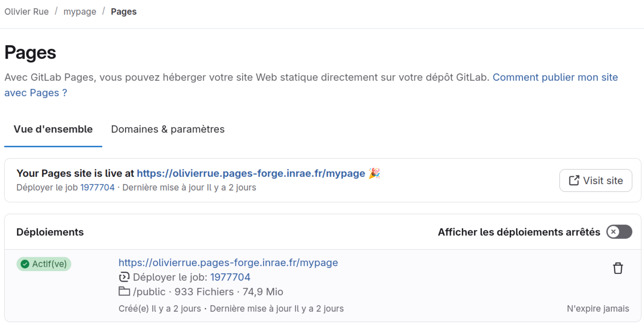The image size is (644, 327).
Task: Open job 1977704 in deployment row
Action: (230, 277)
